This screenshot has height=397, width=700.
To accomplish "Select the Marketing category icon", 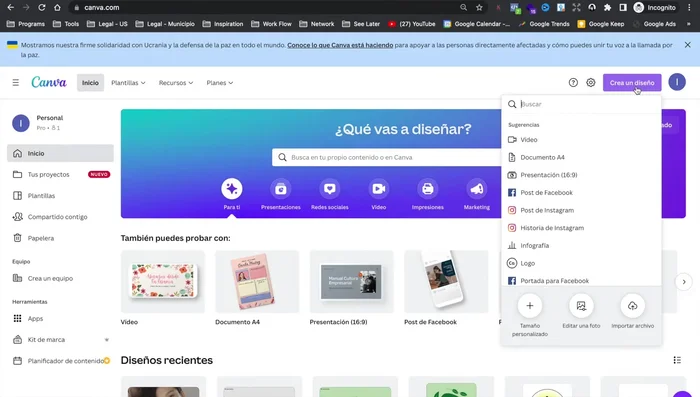I will click(477, 189).
